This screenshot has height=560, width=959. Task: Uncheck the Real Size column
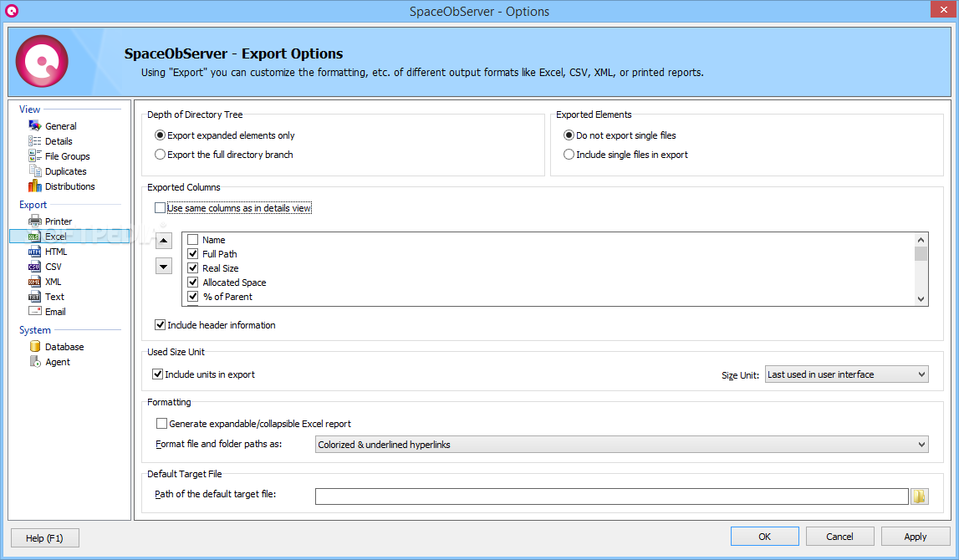192,267
